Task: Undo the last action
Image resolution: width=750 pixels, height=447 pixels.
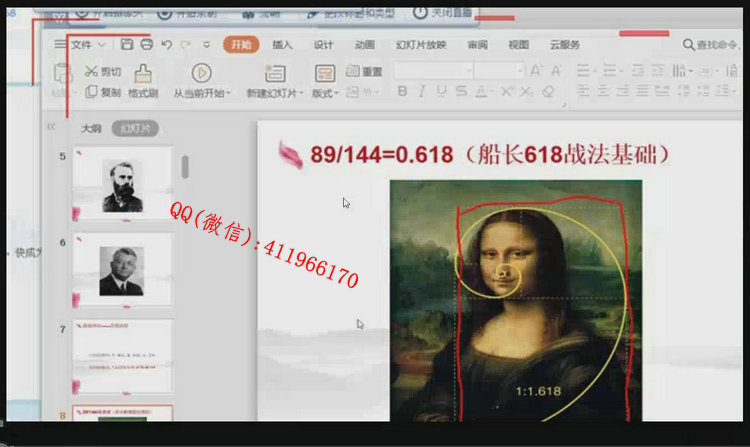Action: [x=166, y=45]
